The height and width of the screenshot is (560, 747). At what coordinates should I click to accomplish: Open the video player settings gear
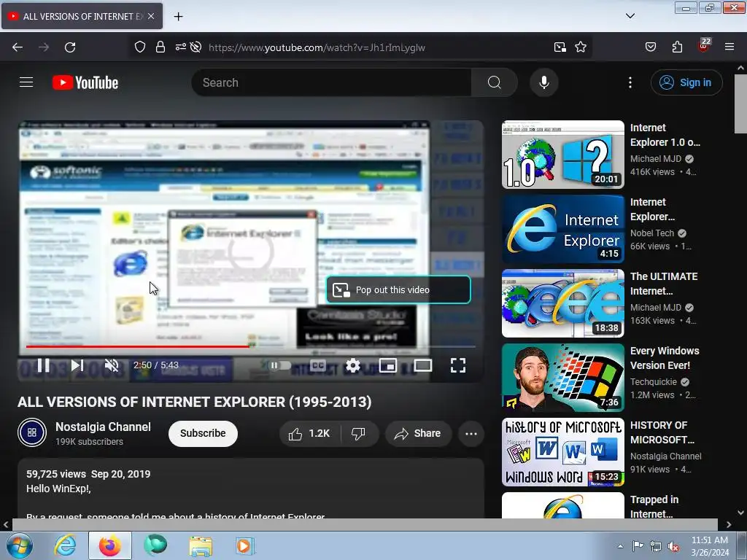click(352, 365)
